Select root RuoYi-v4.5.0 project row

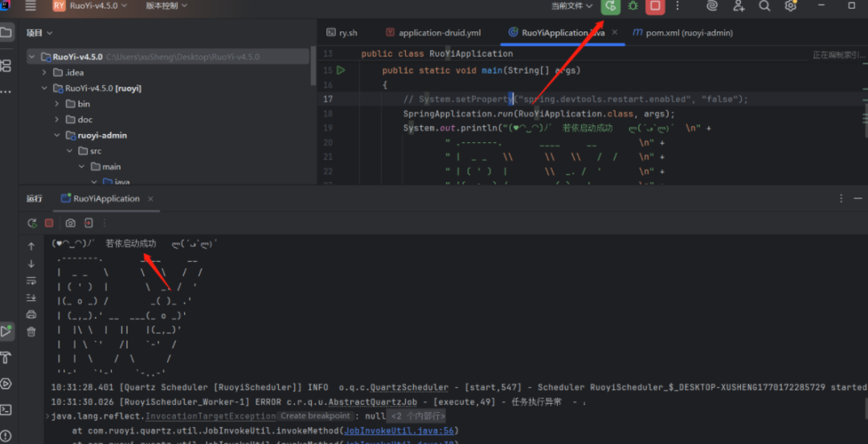pos(166,57)
